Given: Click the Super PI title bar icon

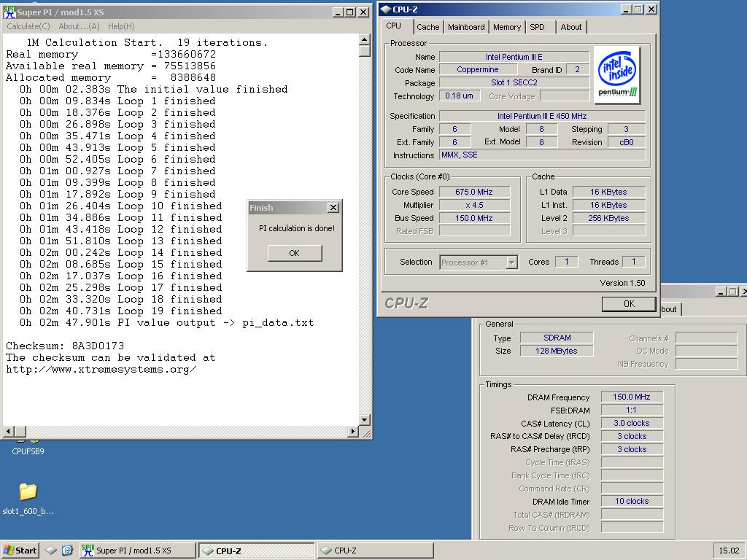Looking at the screenshot, I should point(9,12).
